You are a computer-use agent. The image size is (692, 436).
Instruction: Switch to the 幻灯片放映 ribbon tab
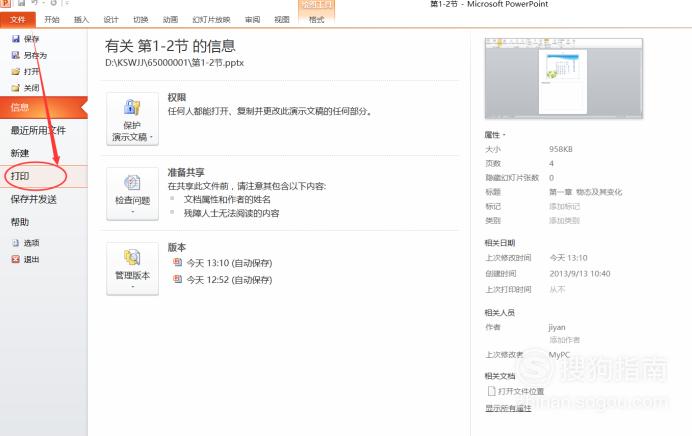(x=211, y=19)
